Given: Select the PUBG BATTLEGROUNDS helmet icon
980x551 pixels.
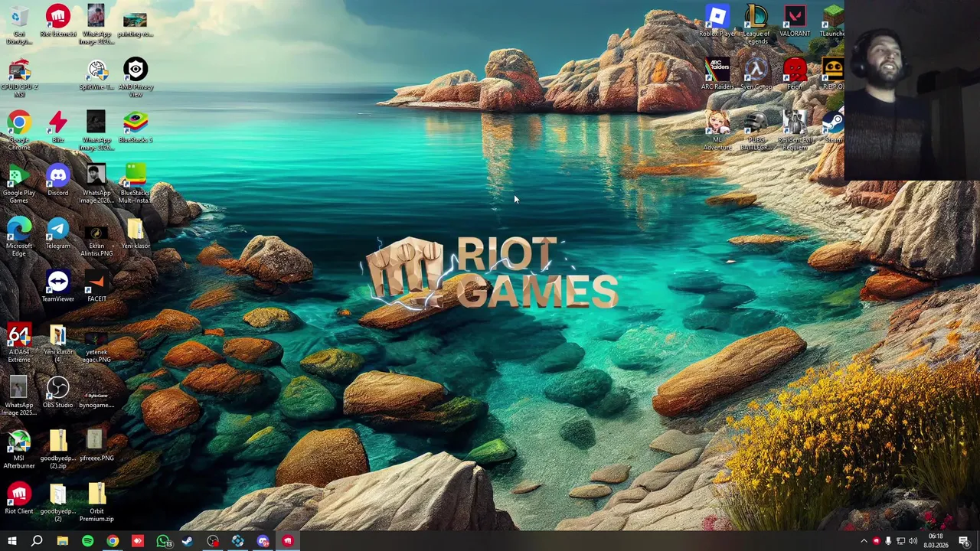Looking at the screenshot, I should (756, 130).
